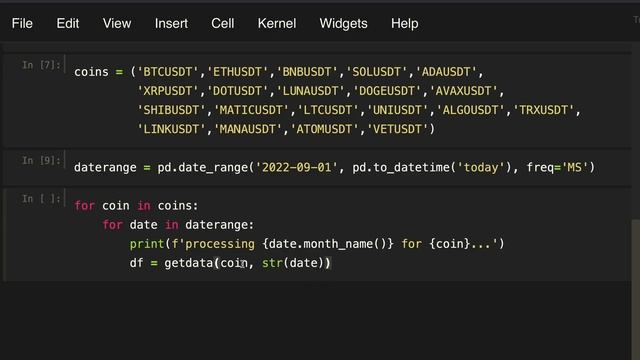640x360 pixels.
Task: Open the File menu
Action: point(22,24)
